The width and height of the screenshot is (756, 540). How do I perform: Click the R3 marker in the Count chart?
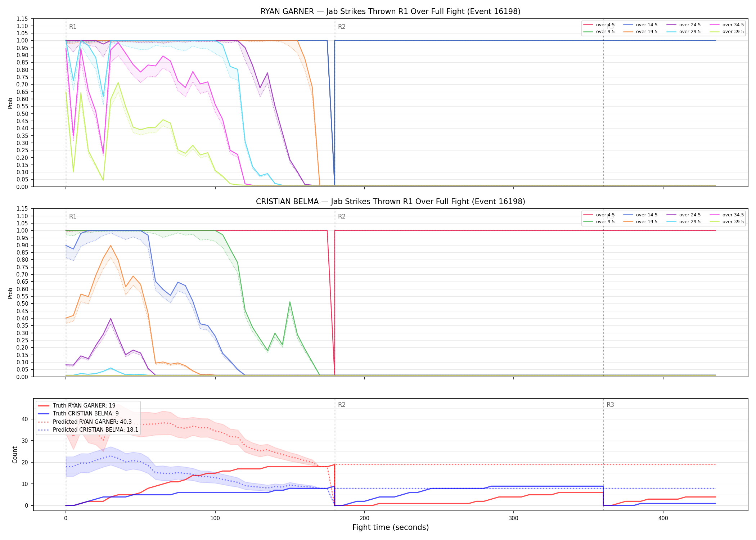pos(610,405)
